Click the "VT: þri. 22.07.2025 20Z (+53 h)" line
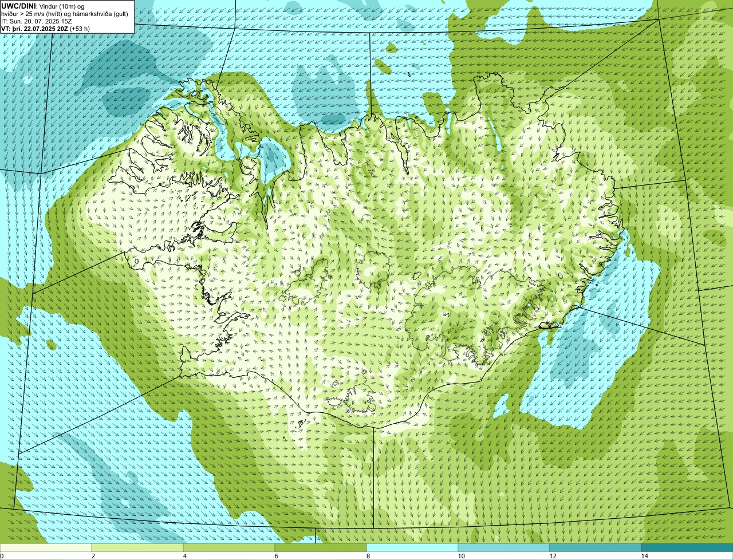Image resolution: width=733 pixels, height=560 pixels. (46, 29)
